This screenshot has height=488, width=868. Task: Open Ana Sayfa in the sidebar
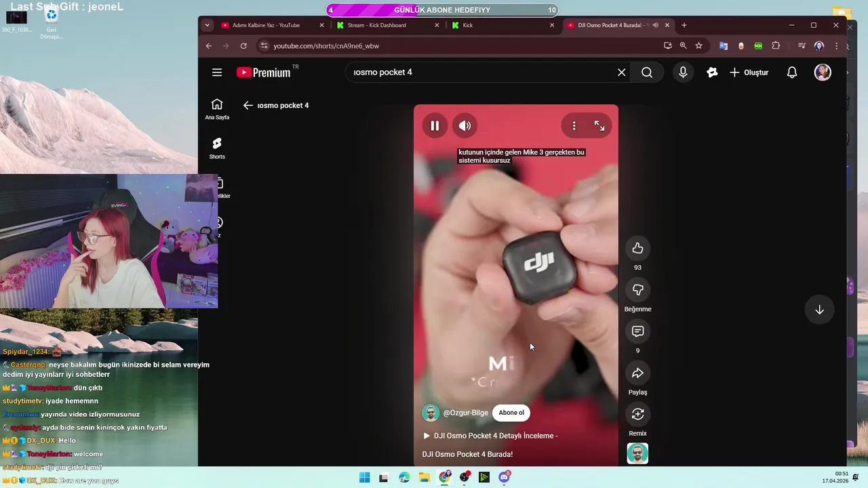click(217, 109)
